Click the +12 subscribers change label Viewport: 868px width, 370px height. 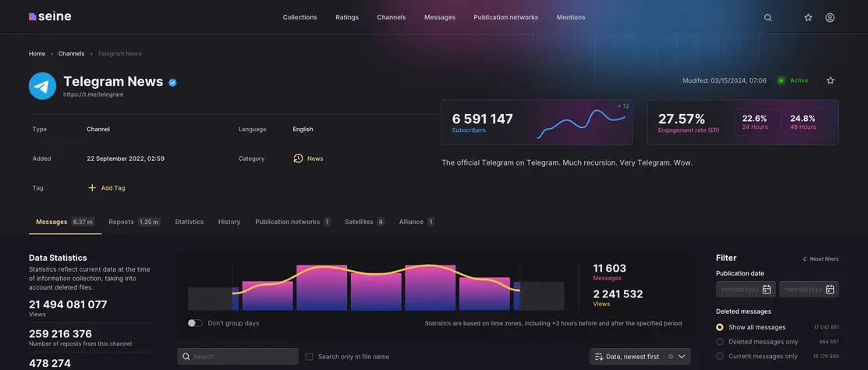(x=623, y=106)
